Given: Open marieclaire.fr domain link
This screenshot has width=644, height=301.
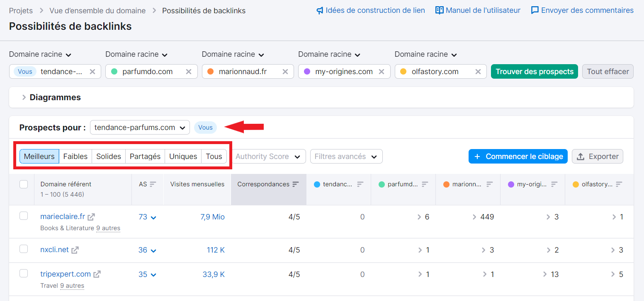Looking at the screenshot, I should [63, 217].
